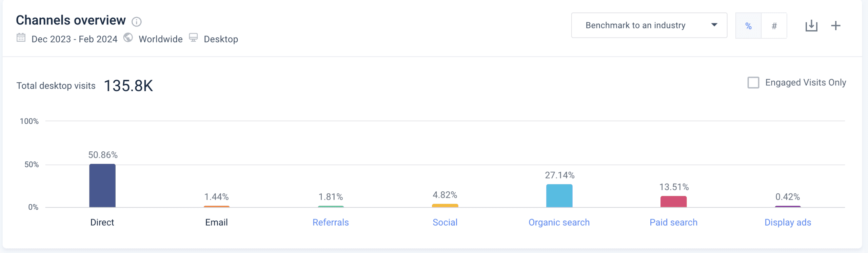Screen dimensions: 868x253
Task: Switch to percentage view toggle
Action: click(x=748, y=26)
